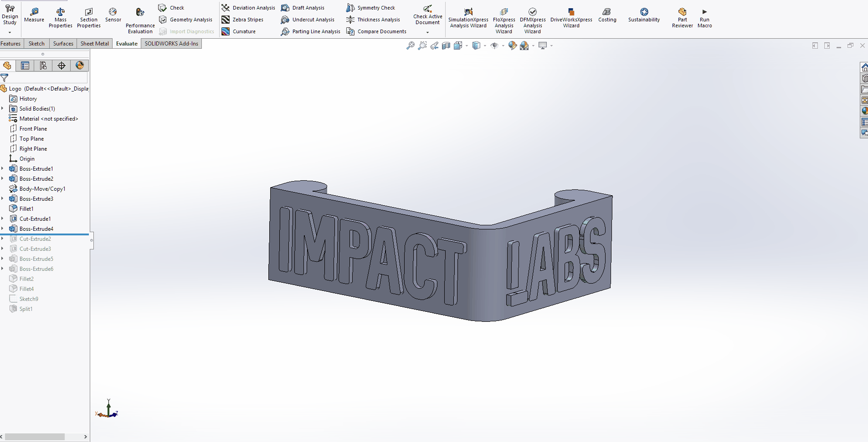Select Fillet1 in the feature tree
The width and height of the screenshot is (868, 442).
point(26,209)
